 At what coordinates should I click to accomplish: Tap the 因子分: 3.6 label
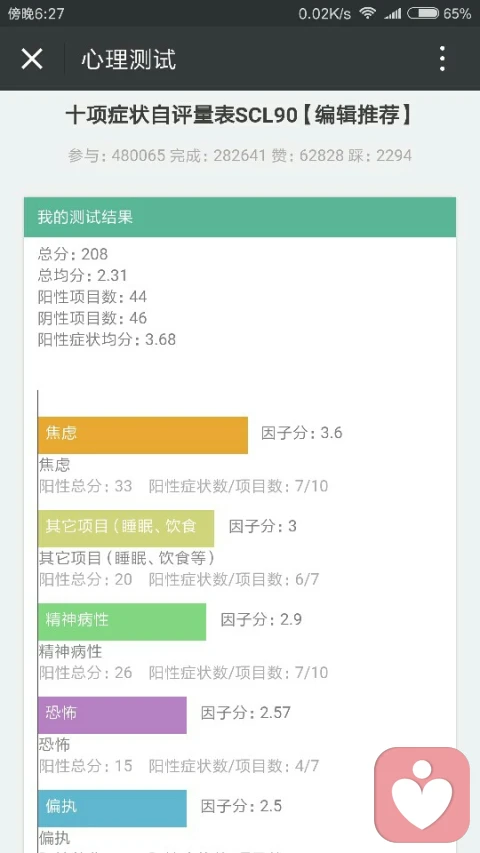301,433
